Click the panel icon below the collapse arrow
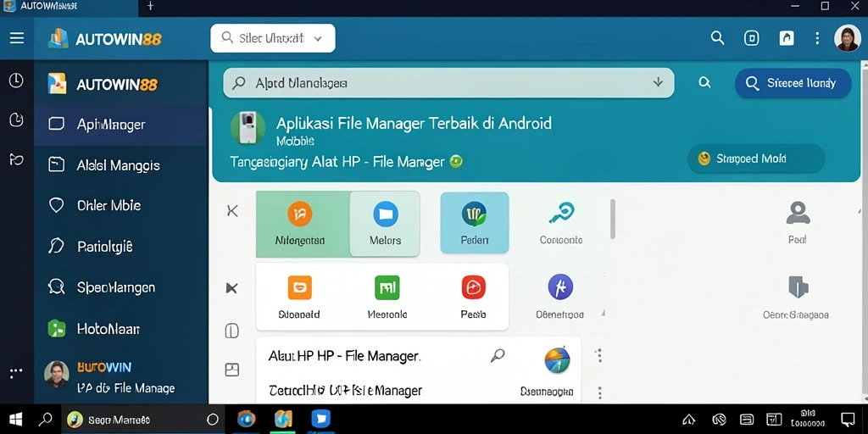868x434 pixels. click(x=232, y=331)
